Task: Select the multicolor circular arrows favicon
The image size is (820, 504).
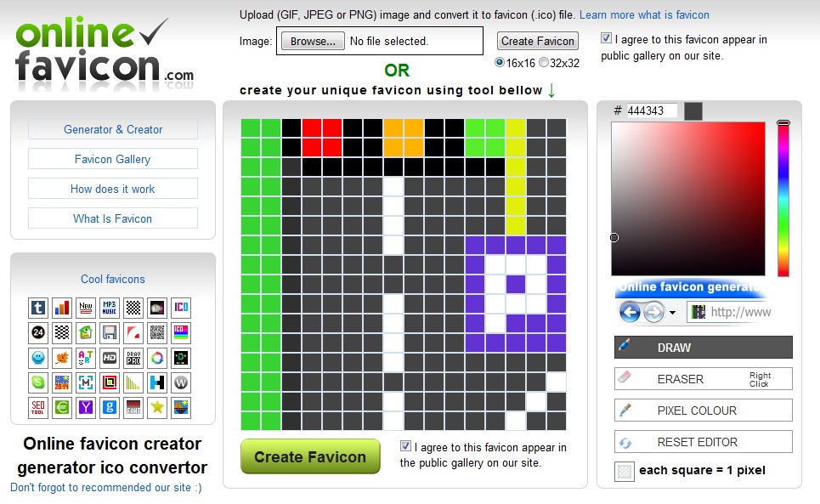Action: click(157, 358)
